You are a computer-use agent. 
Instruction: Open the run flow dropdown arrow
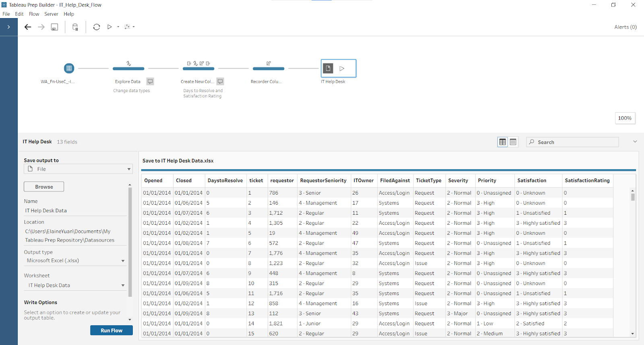(118, 27)
